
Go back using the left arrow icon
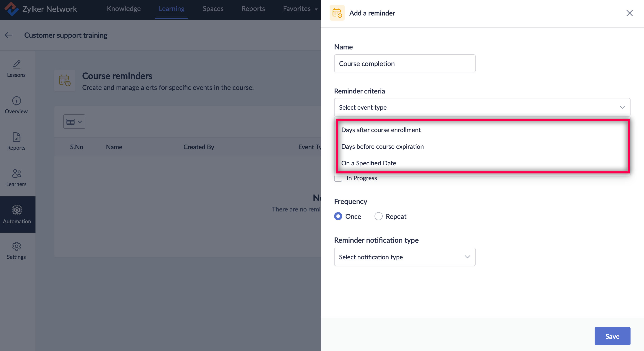(9, 35)
